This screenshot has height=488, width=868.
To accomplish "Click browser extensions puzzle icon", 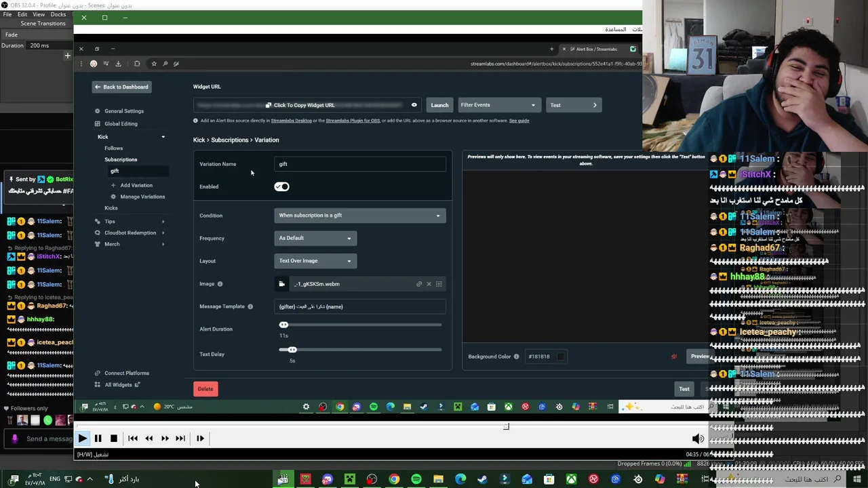I will pos(137,64).
